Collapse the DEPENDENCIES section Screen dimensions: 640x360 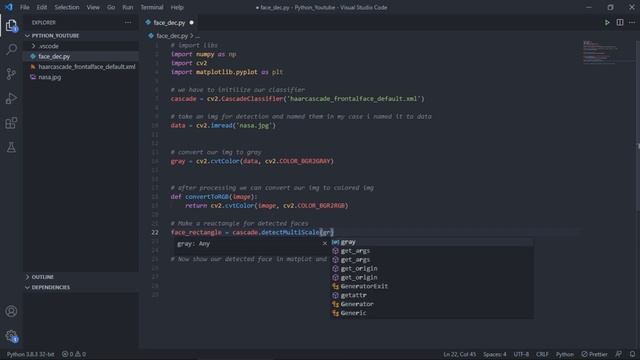81,287
